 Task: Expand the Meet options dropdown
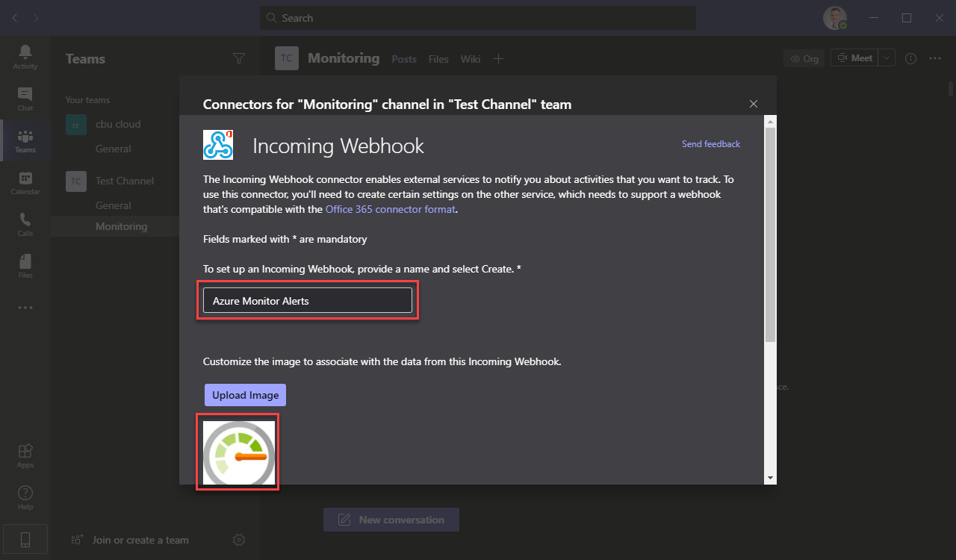tap(887, 58)
